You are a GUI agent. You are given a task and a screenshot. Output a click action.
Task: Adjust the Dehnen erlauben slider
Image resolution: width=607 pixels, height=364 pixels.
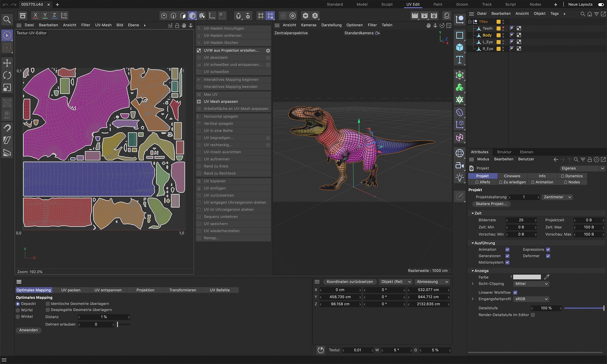[x=123, y=325]
